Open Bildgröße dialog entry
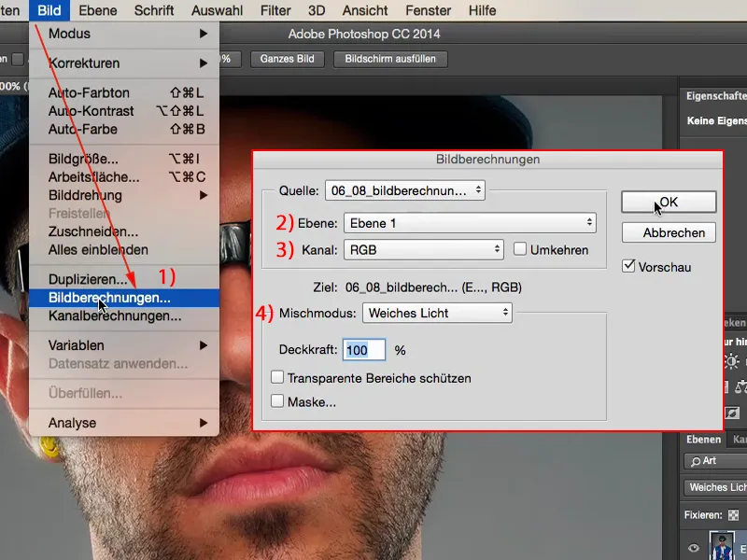Viewport: 747px width, 560px height. pos(124,159)
